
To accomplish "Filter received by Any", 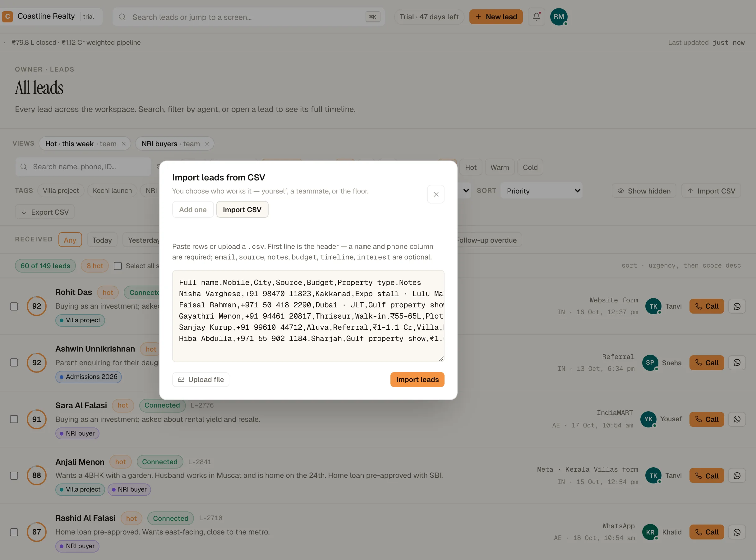I will point(70,240).
